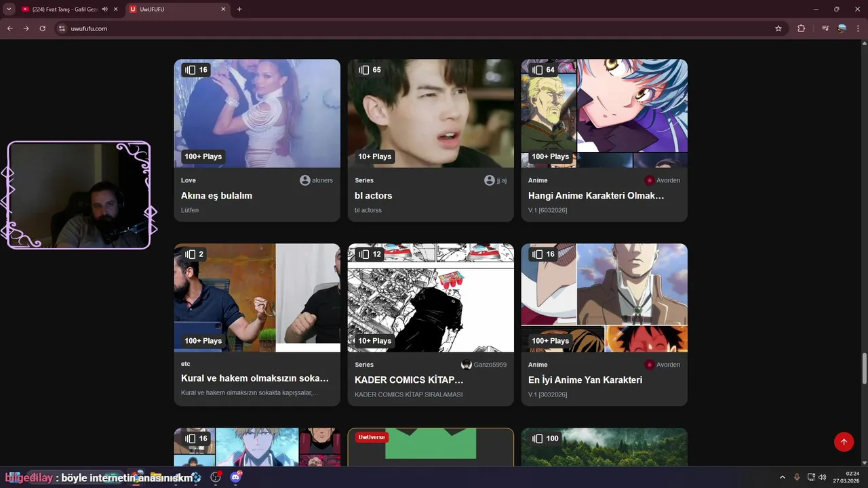
Task: Click Anime label on Hangi Anime card
Action: (538, 180)
